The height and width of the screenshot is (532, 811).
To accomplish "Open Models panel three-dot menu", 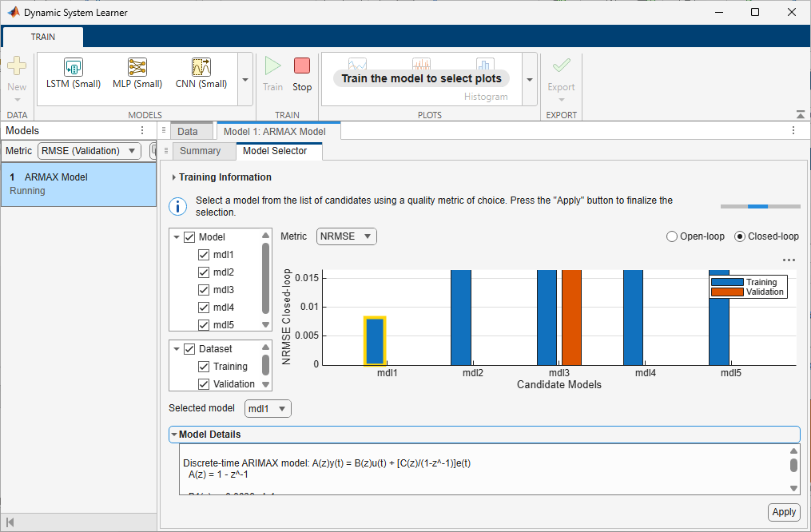I will (x=142, y=130).
